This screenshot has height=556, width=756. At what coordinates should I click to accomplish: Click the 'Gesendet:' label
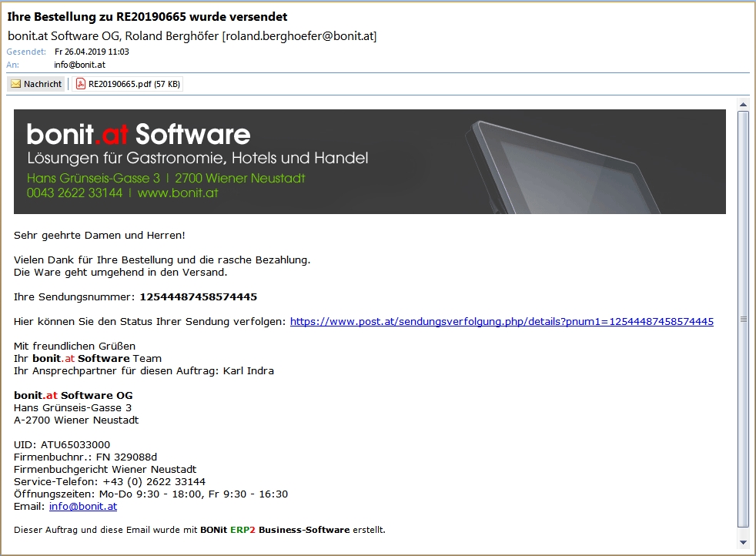26,52
